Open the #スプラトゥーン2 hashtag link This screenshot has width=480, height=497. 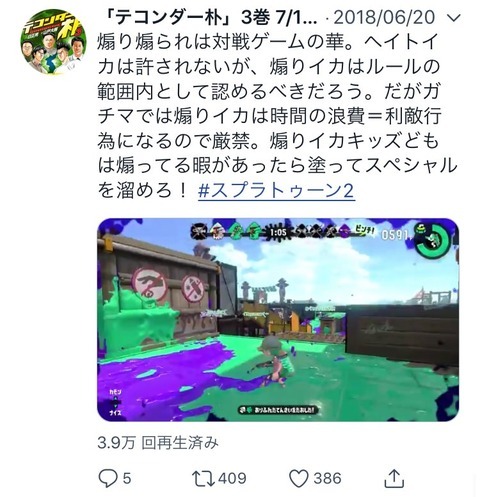276,191
